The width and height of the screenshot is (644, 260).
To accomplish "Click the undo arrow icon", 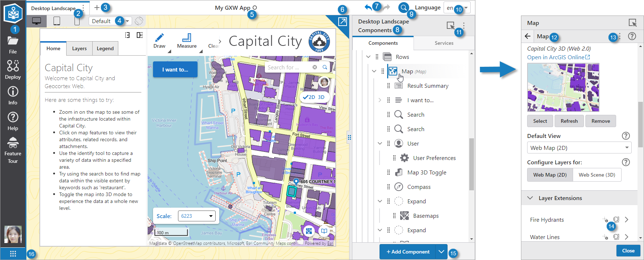I will 368,7.
